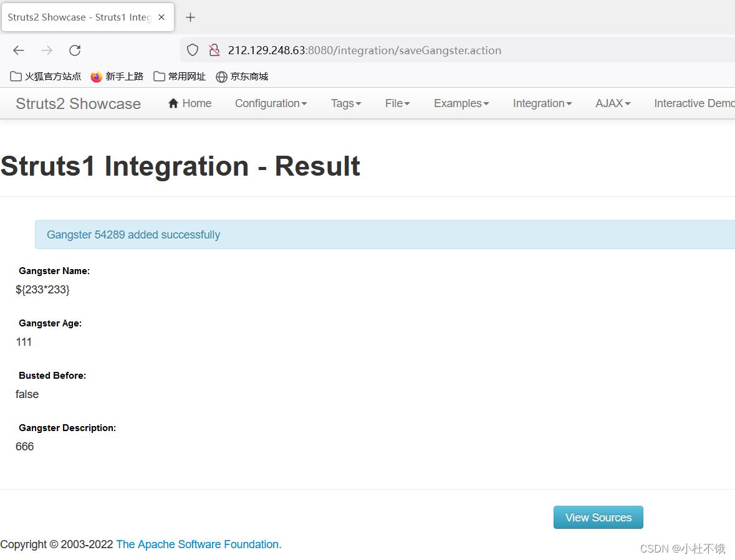Click the Struts1 Integration - Result heading
The image size is (735, 560).
click(180, 166)
